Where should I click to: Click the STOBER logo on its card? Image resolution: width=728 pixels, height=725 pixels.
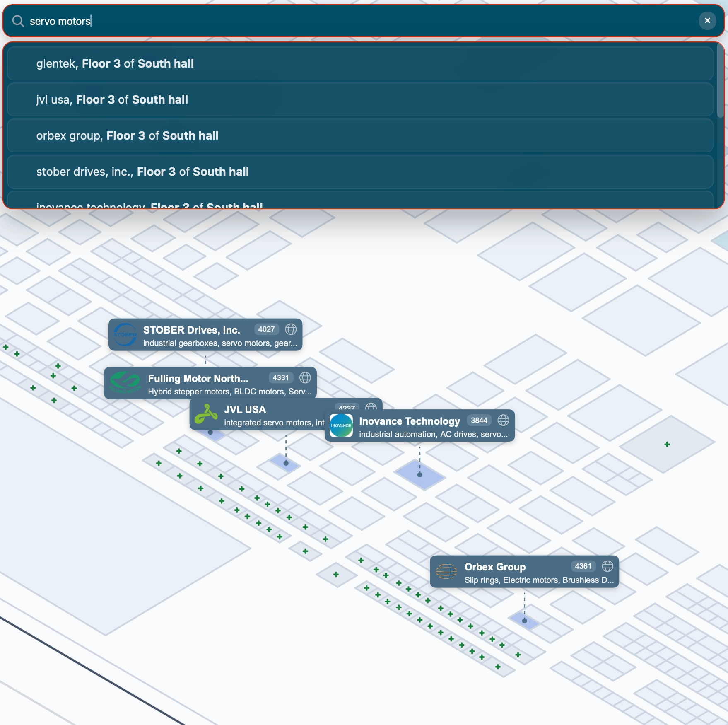pyautogui.click(x=125, y=335)
